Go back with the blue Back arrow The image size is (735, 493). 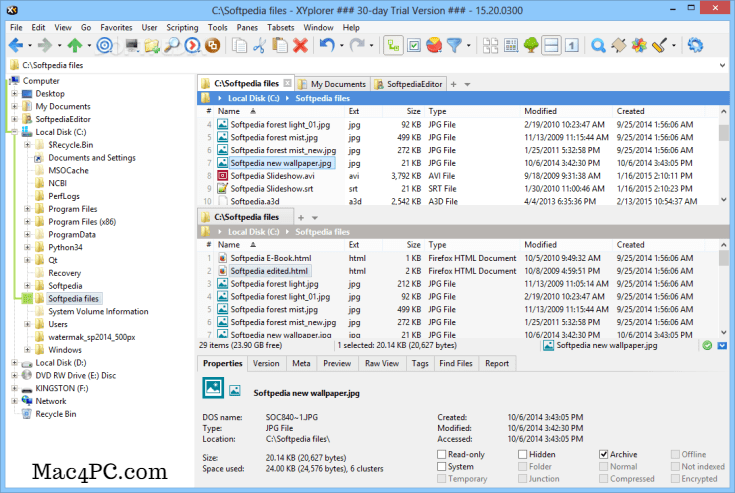tap(15, 45)
